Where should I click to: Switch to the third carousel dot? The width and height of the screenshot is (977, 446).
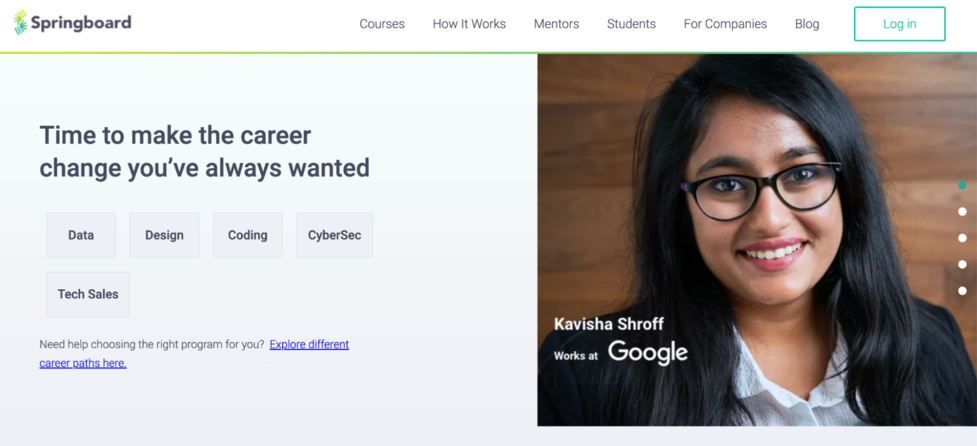pos(962,238)
